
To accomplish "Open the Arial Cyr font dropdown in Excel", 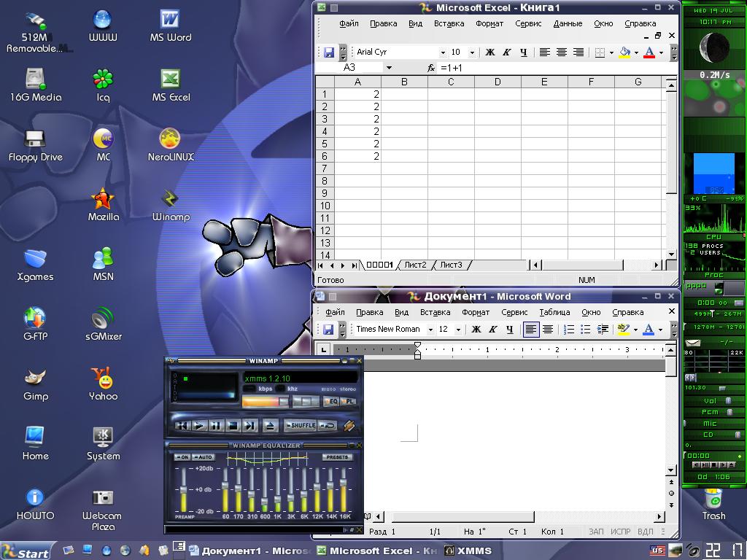I will (x=443, y=52).
